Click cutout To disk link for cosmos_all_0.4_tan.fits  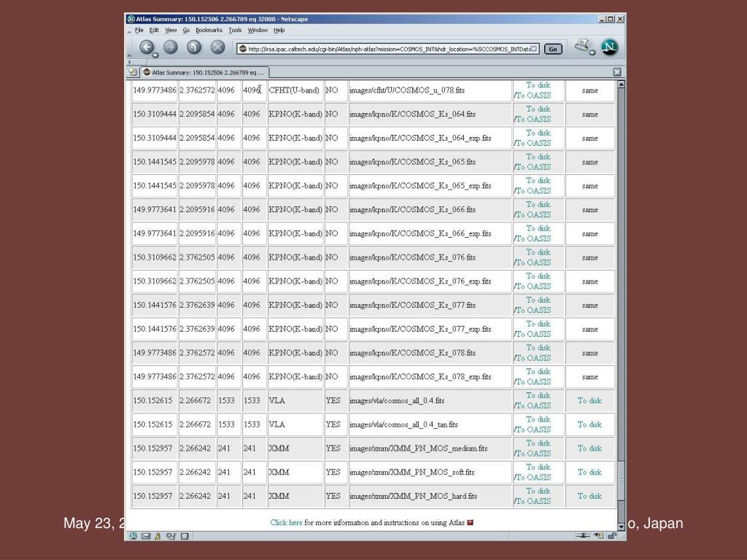pyautogui.click(x=589, y=424)
